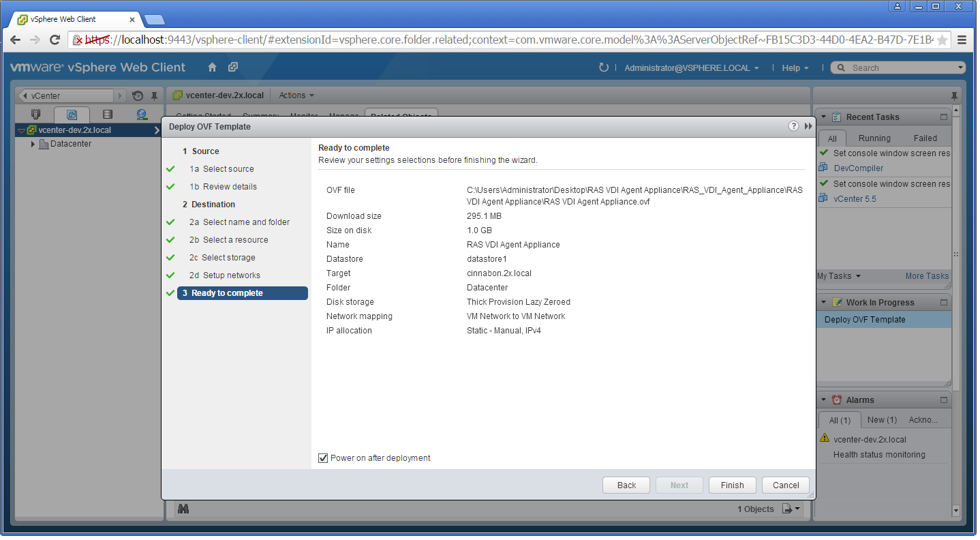The height and width of the screenshot is (540, 980).
Task: Go to wizard step 2c Select storage
Action: [222, 258]
